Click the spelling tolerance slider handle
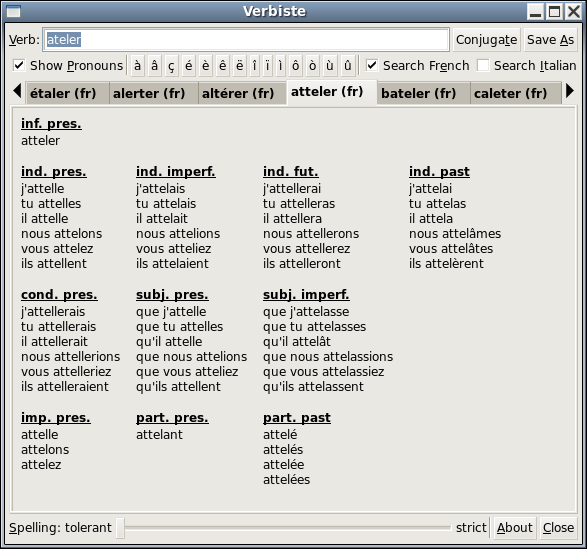This screenshot has height=549, width=587. [x=120, y=528]
